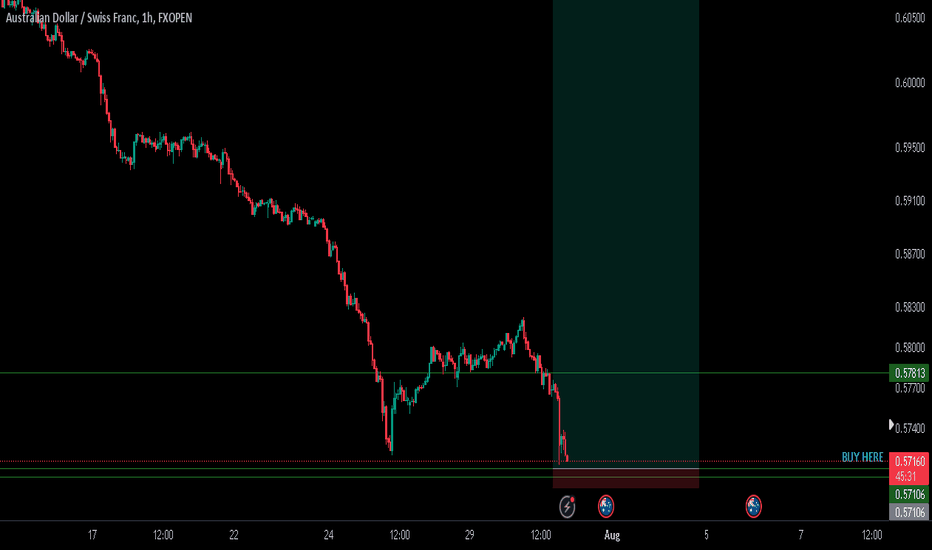Open the Australia flag event between 5 and 7
932x550 pixels.
(753, 507)
